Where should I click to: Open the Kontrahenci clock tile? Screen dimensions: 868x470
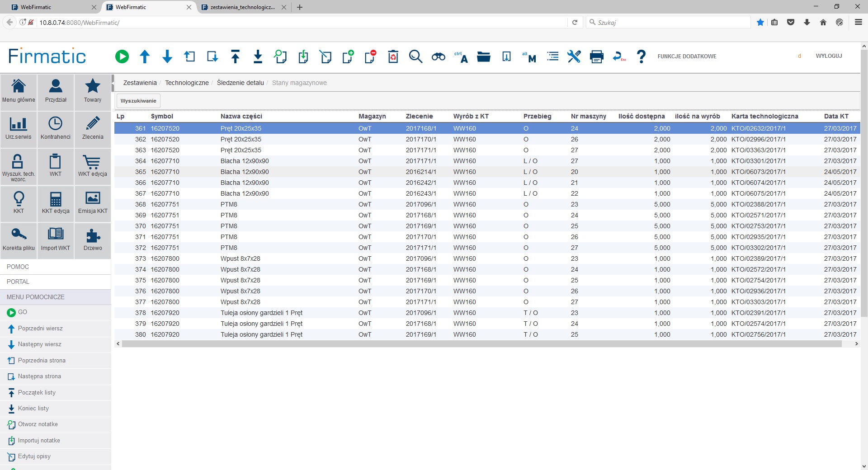pyautogui.click(x=56, y=129)
